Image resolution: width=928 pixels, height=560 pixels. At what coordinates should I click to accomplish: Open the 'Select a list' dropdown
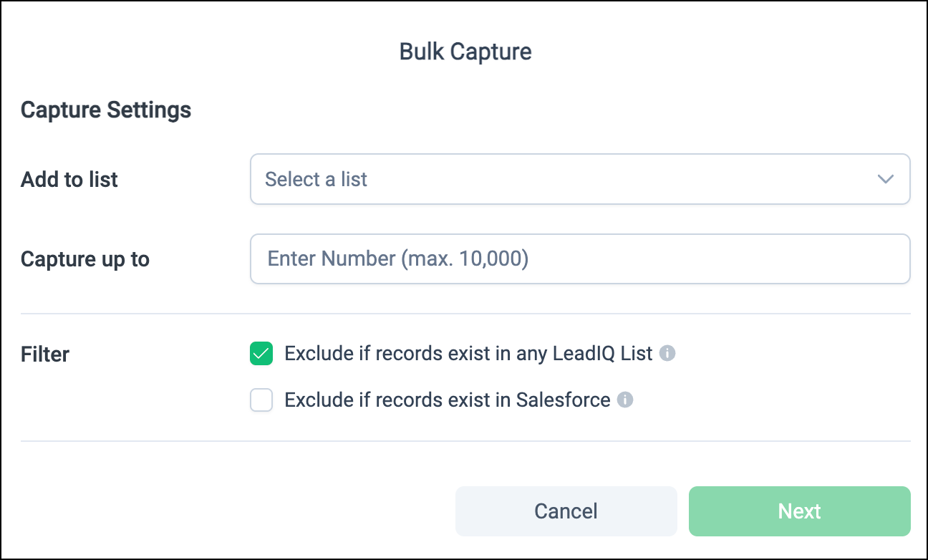(579, 179)
